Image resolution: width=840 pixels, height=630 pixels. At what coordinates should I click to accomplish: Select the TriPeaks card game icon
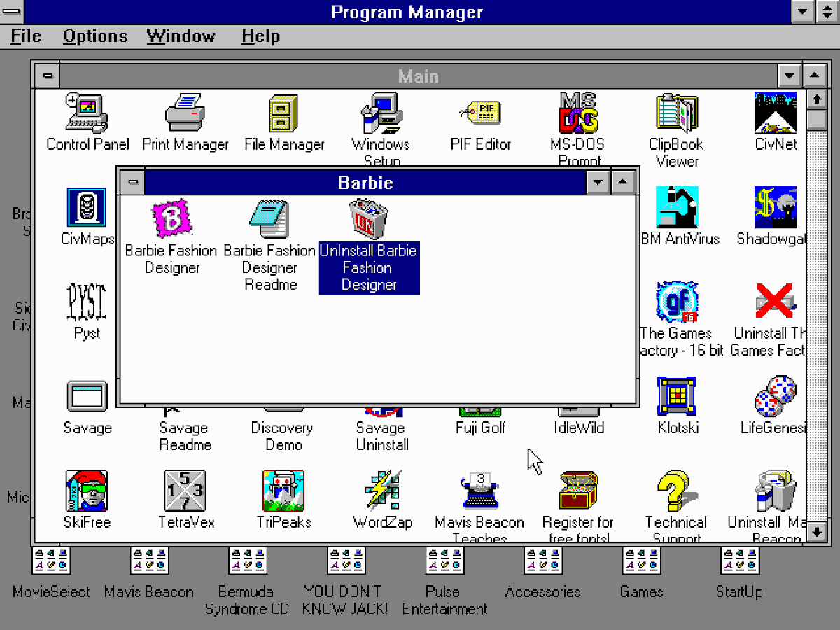click(x=284, y=491)
